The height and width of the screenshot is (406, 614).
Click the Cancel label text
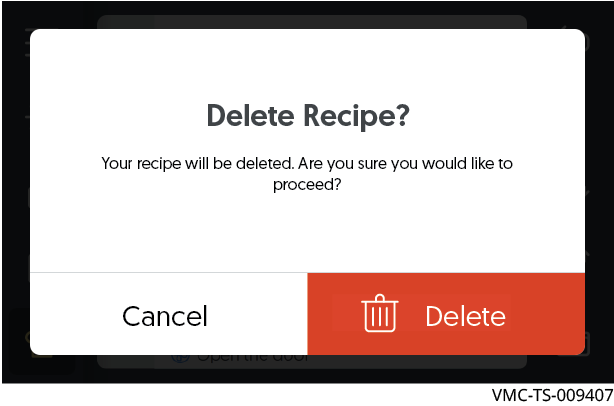[165, 316]
